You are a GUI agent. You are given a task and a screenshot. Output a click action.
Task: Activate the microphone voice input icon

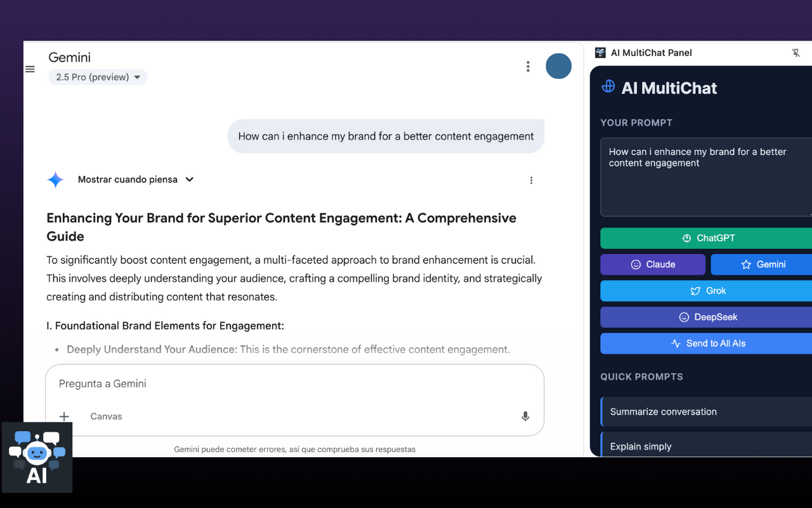point(525,417)
